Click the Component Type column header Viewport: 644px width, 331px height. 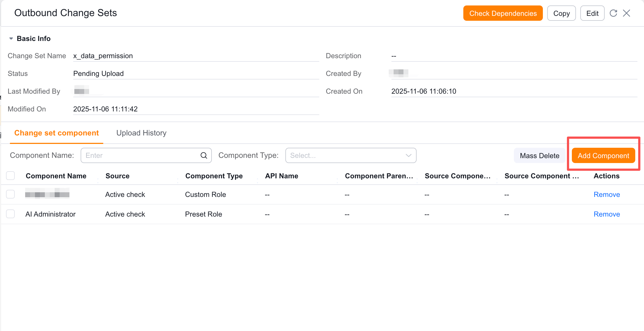(x=214, y=176)
